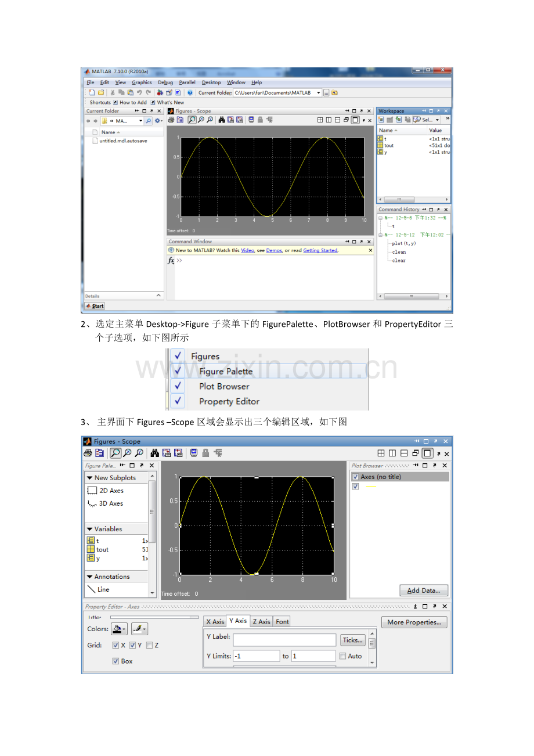Viewport: 534px width, 756px height.
Task: Enable Grid Z checkbox in Property Editor
Action: click(150, 645)
